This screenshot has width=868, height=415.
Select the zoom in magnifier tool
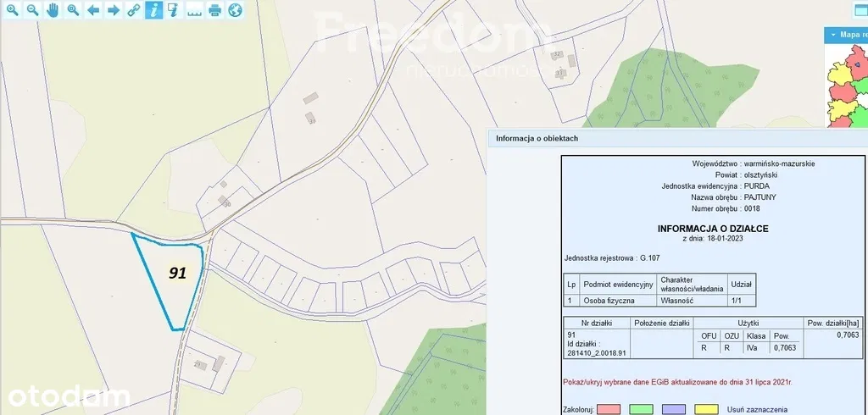click(13, 10)
